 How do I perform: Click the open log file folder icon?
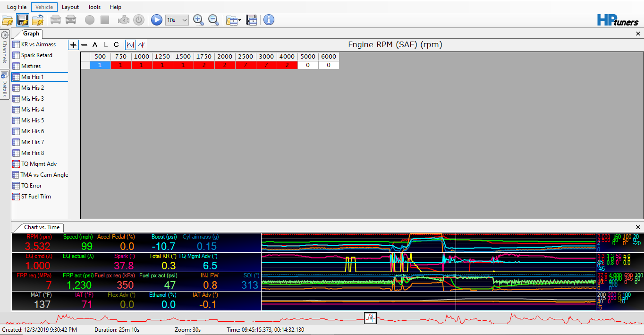click(8, 20)
